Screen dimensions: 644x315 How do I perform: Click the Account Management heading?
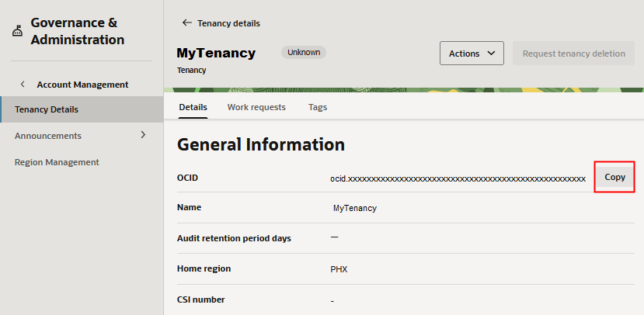(x=82, y=85)
